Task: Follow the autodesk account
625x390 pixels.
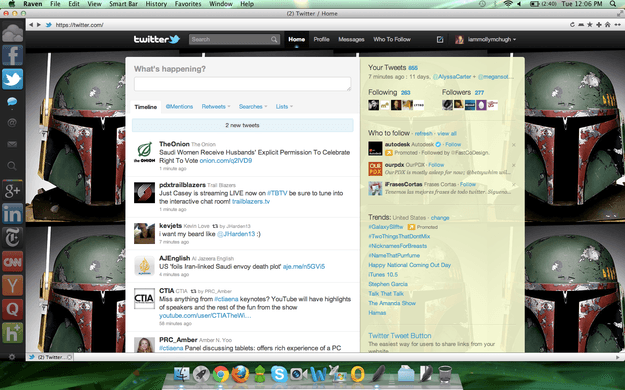Action: [x=453, y=144]
